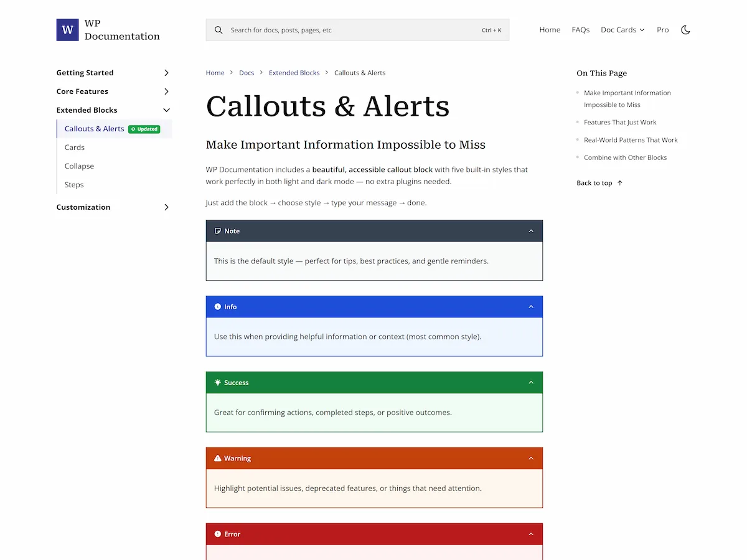Click the Docs breadcrumb link
The image size is (747, 560).
[247, 73]
